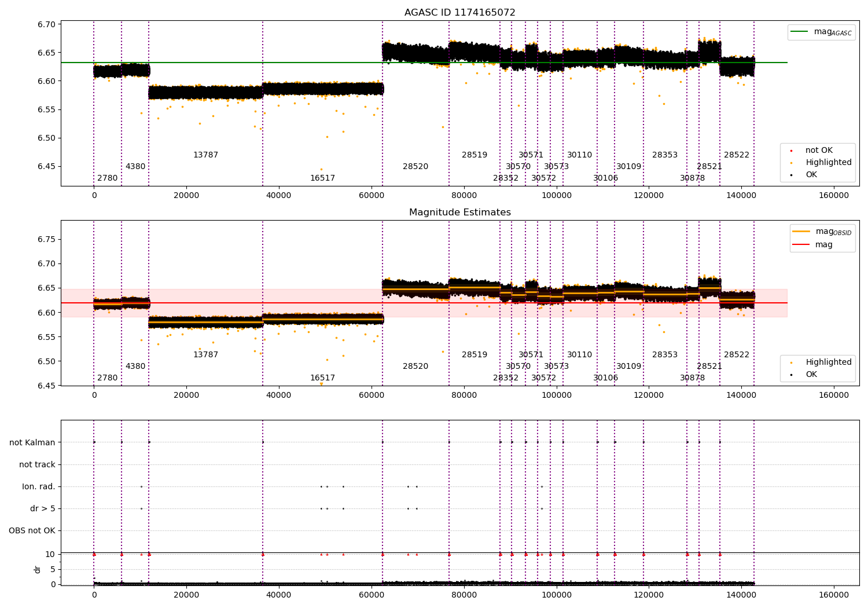
Task: Click obsid label 30110 in the AGASC ID plot
Action: coord(579,155)
